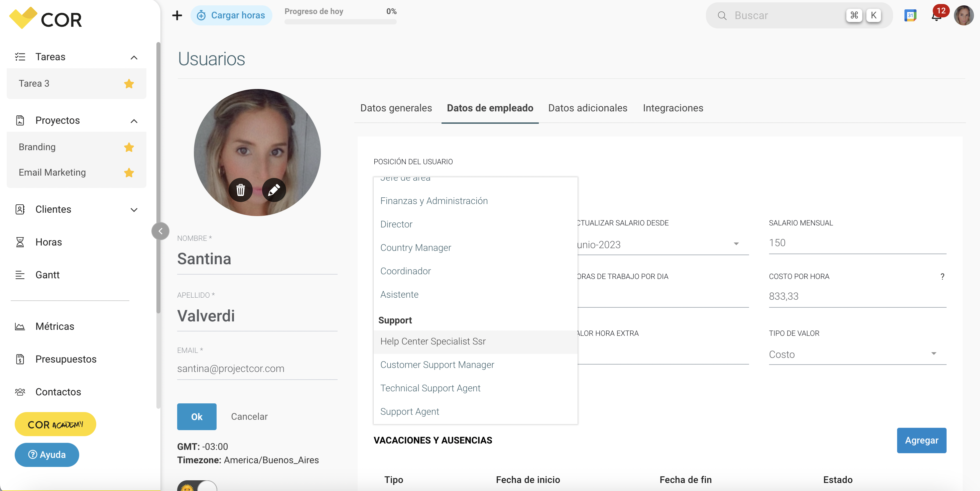Unstar the Email Marketing project
Viewport: 980px width, 491px height.
pyautogui.click(x=129, y=173)
